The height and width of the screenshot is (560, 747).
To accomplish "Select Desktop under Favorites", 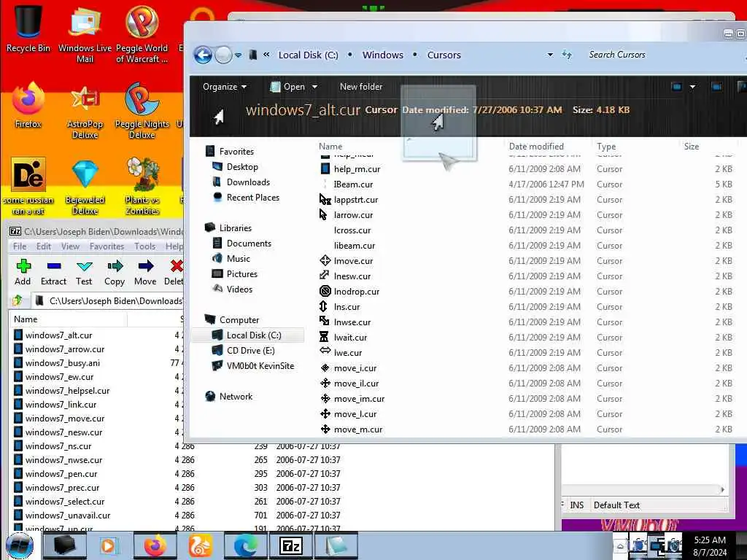I will (x=242, y=167).
